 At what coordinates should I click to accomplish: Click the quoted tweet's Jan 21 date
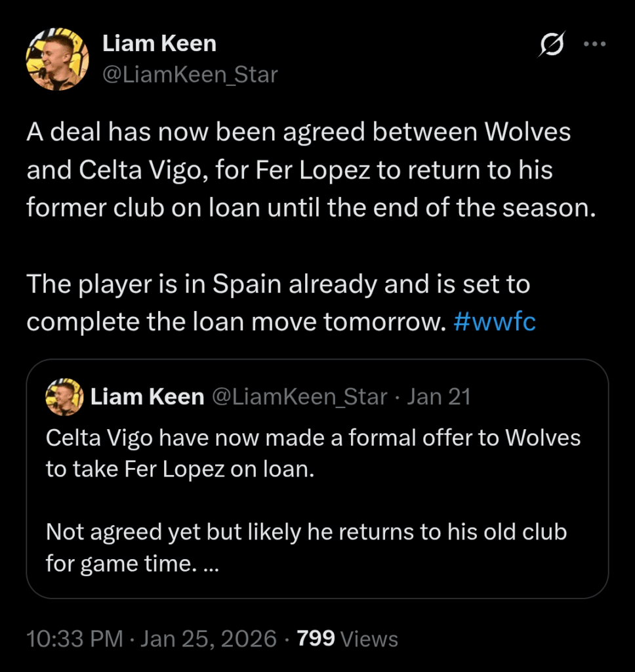(x=438, y=397)
